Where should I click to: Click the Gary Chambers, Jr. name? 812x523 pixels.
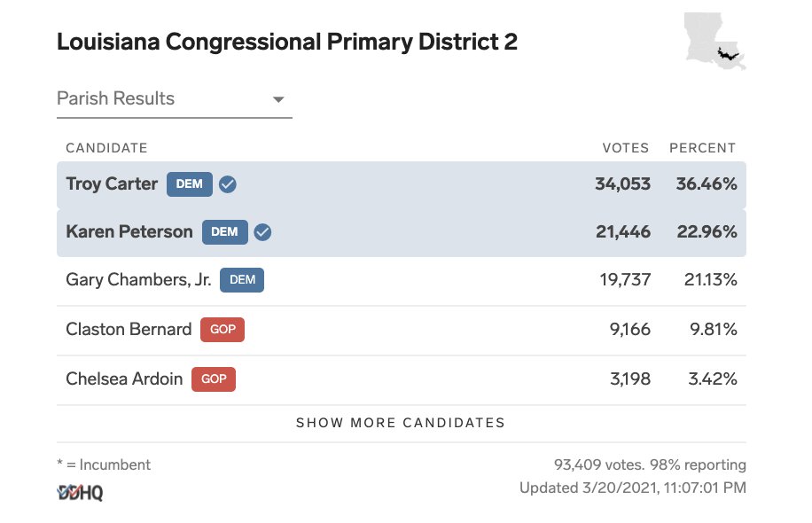pyautogui.click(x=139, y=280)
